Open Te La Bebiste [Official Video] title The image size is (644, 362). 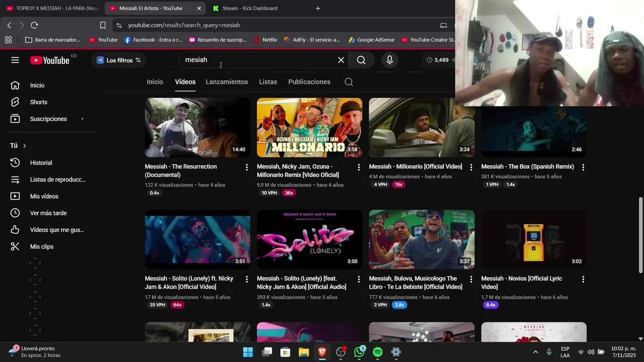point(416,283)
